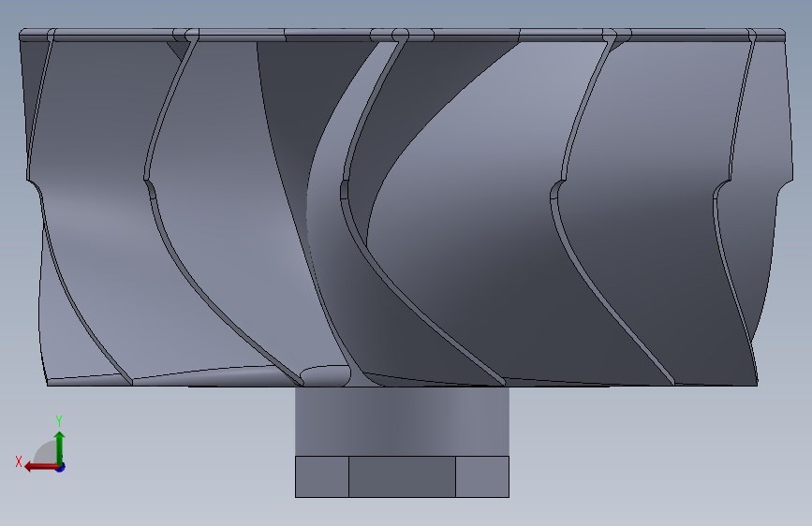The width and height of the screenshot is (812, 526).
Task: Click the green Y axis arrow of the triad
Action: (60, 448)
